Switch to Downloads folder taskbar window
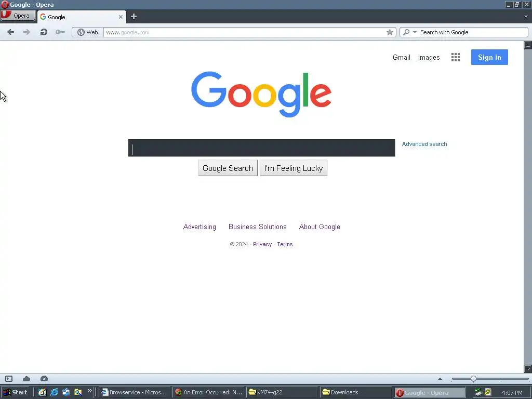Screen dimensions: 532x399 (x=356, y=392)
